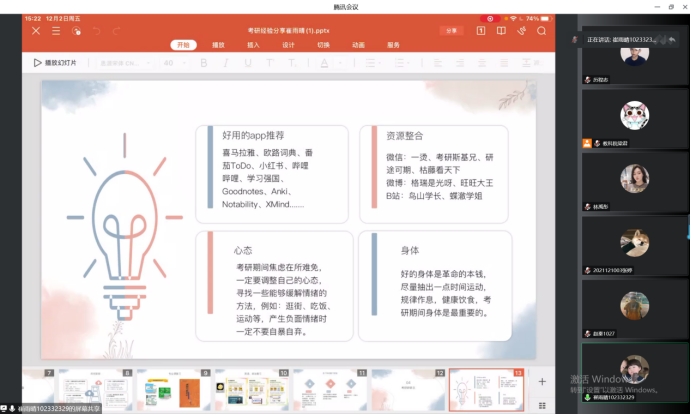Click the undo arrow icon

click(97, 31)
